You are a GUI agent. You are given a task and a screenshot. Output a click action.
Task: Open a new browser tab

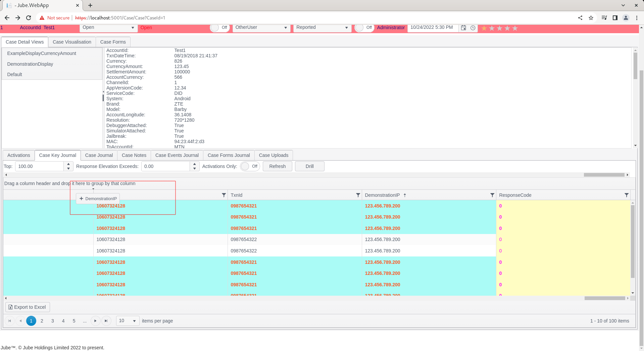[90, 5]
